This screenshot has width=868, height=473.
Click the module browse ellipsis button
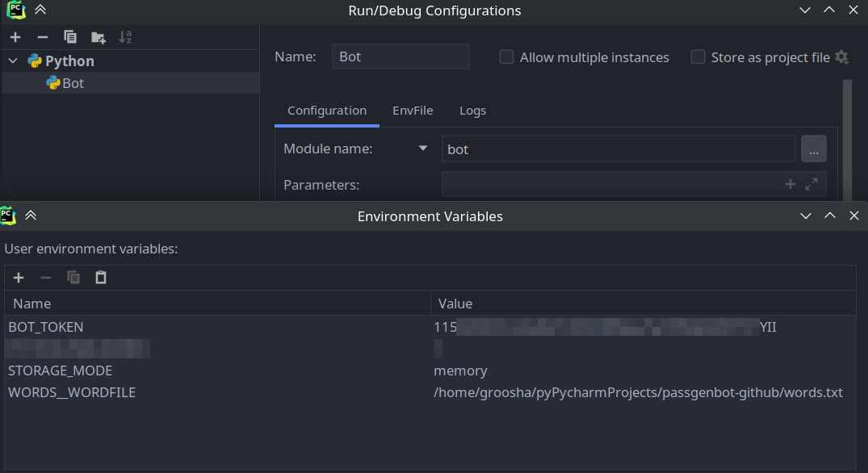813,149
